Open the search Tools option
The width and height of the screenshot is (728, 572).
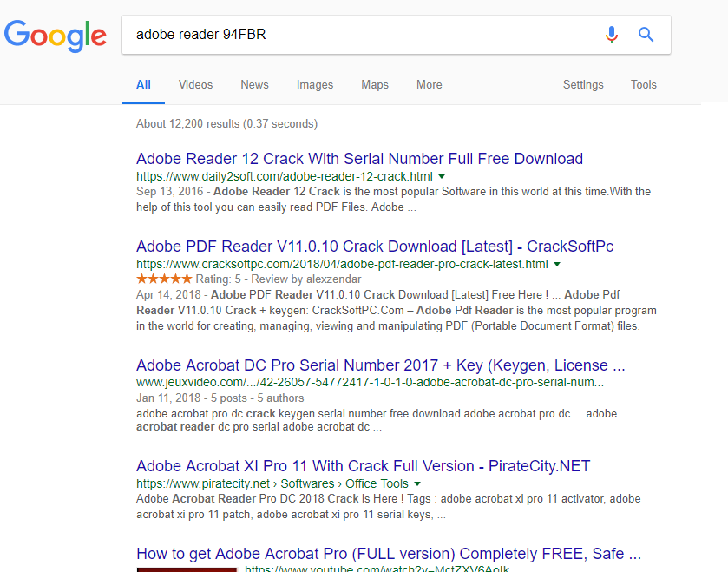pyautogui.click(x=644, y=85)
